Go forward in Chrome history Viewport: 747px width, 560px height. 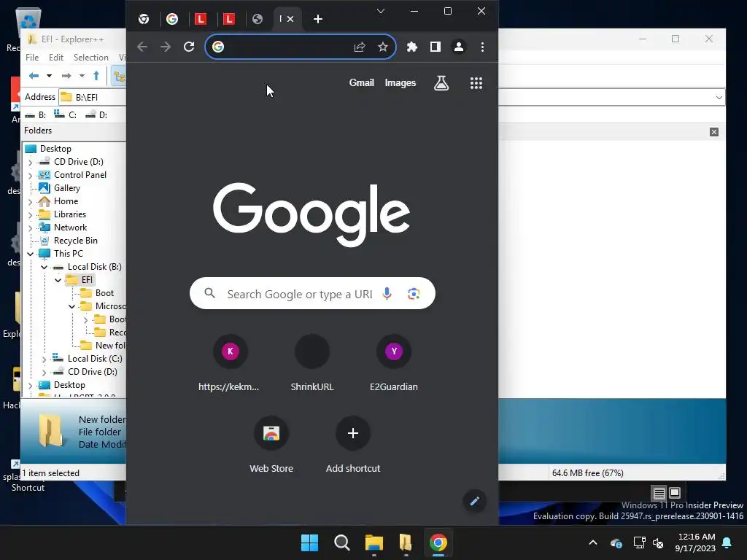[166, 47]
